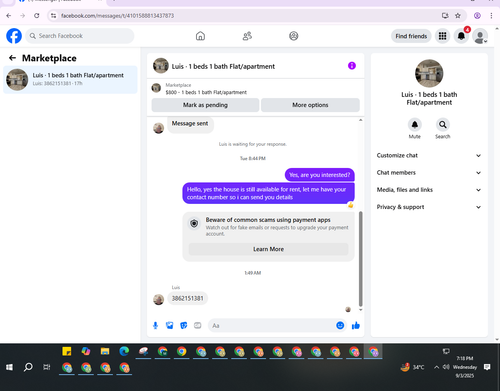Click Learn More in scam warning
Viewport: 500px width, 391px height.
268,249
